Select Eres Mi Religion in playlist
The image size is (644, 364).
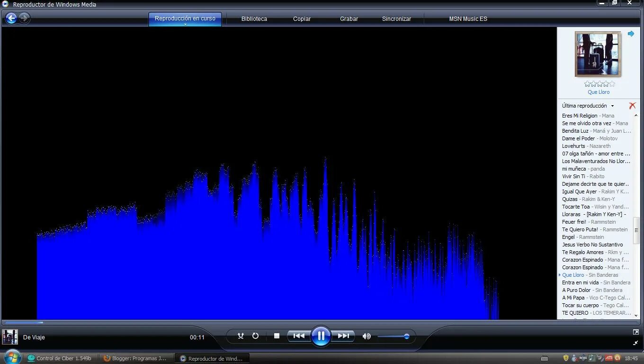(597, 116)
